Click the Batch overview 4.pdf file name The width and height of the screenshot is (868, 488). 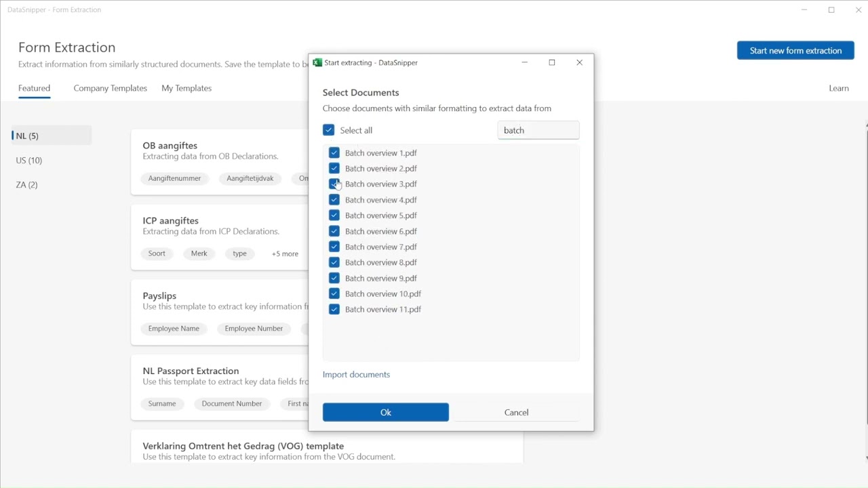pyautogui.click(x=381, y=200)
